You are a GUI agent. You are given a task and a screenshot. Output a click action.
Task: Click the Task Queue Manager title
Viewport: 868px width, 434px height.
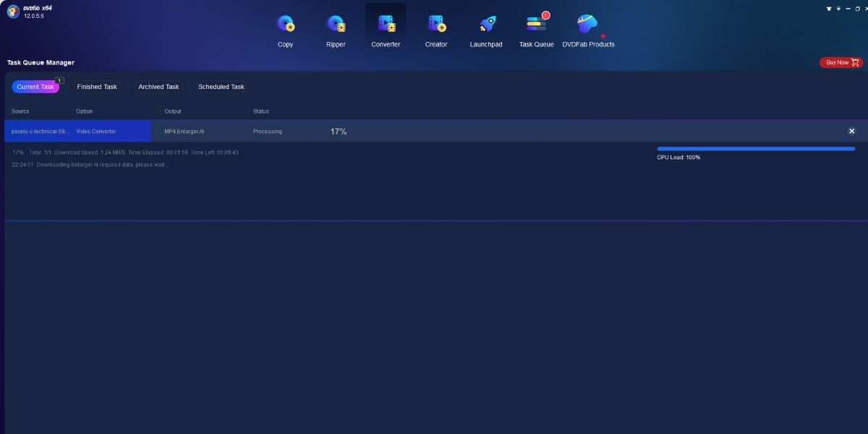tap(41, 63)
